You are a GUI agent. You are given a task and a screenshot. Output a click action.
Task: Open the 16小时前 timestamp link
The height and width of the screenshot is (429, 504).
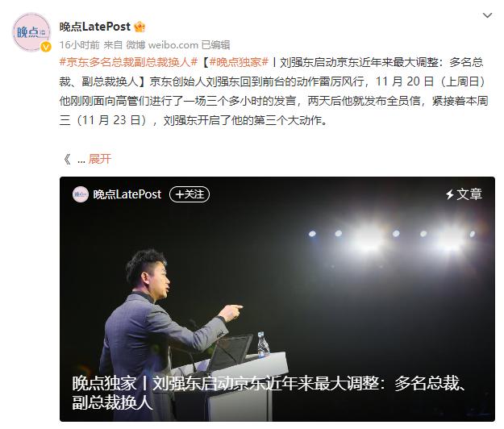(x=79, y=45)
